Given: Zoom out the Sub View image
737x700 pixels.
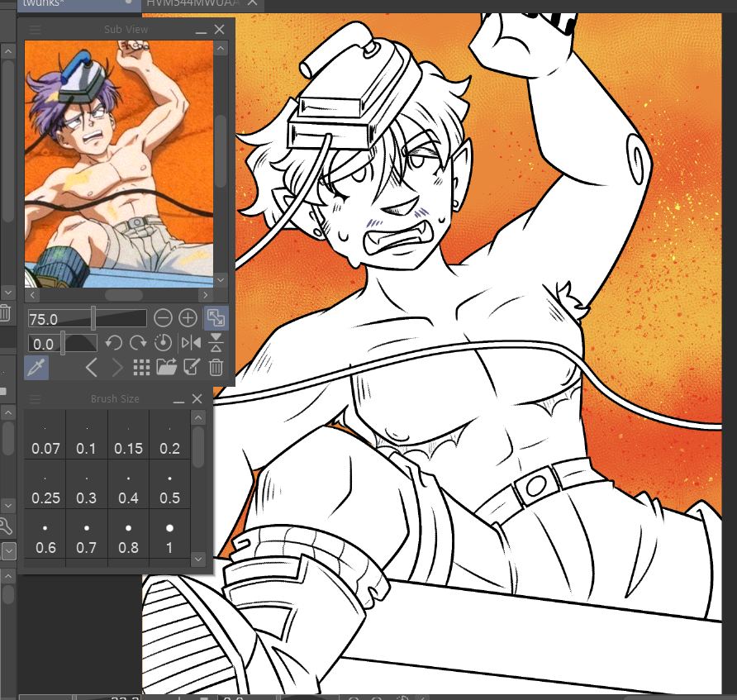Looking at the screenshot, I should pos(163,318).
